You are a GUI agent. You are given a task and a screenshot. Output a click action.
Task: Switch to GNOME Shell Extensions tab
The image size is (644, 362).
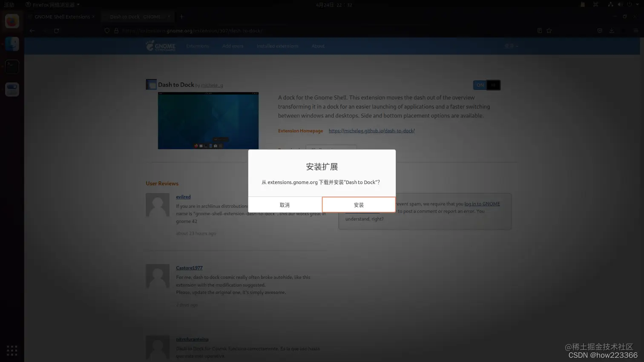62,17
